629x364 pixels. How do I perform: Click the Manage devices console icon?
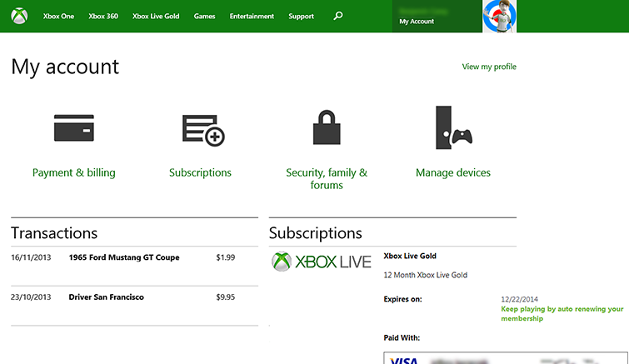(454, 127)
